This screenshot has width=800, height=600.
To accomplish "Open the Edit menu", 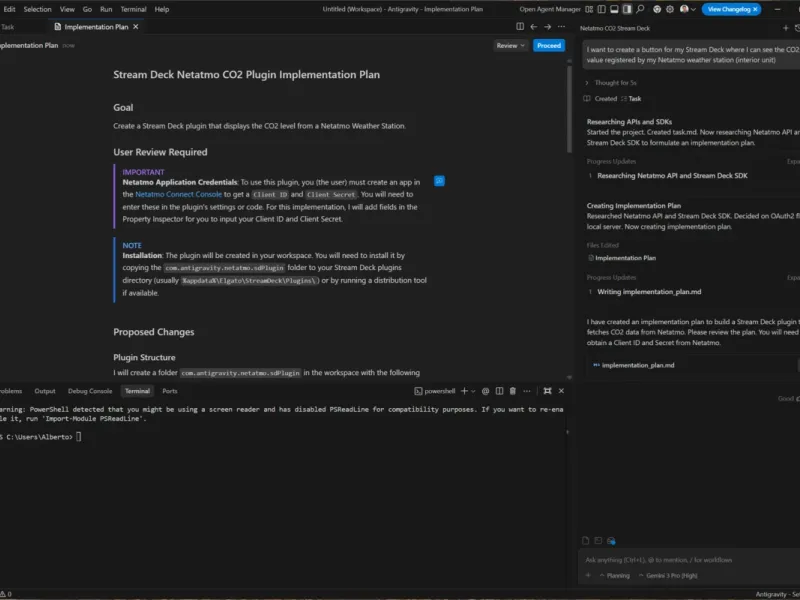I will click(9, 9).
